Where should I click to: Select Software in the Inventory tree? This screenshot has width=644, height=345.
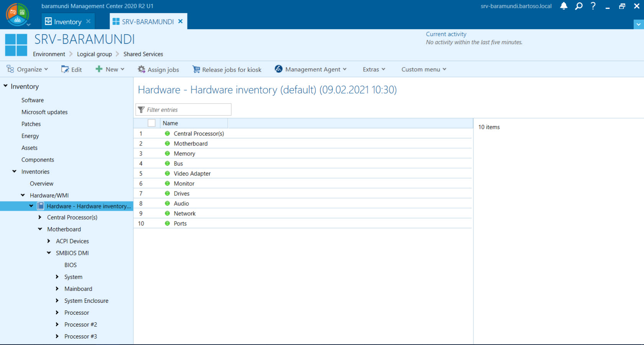(x=33, y=100)
